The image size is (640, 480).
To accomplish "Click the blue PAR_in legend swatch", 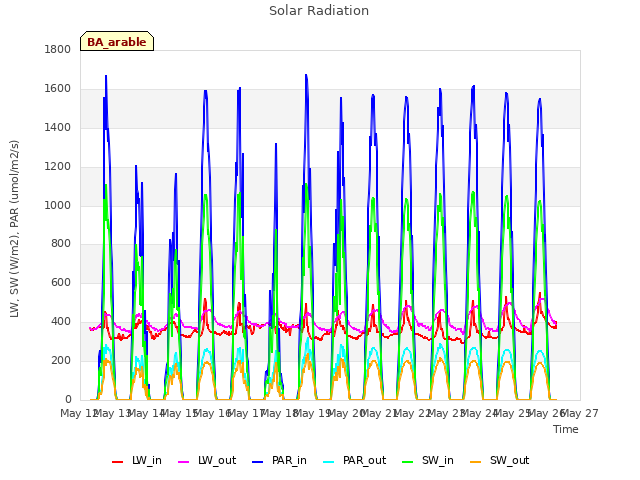I will click(258, 462).
